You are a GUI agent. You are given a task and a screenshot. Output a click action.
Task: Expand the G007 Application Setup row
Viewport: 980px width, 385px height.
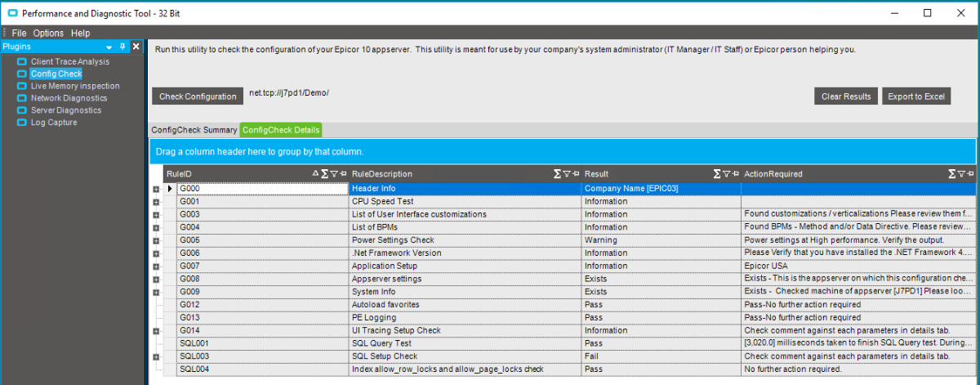point(155,266)
